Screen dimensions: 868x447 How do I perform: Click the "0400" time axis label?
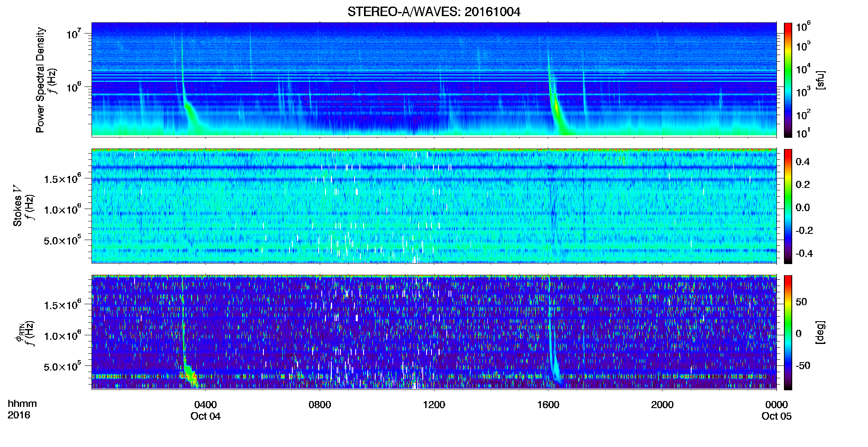(x=205, y=404)
